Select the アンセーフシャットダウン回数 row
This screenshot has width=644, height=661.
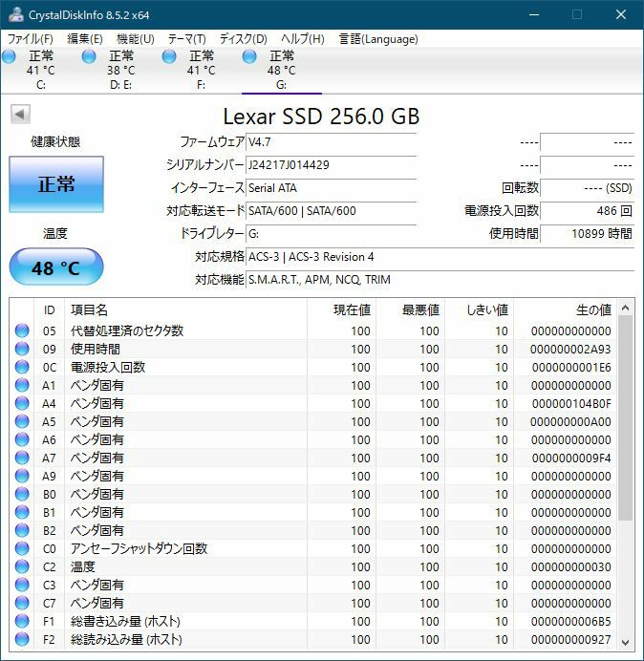[313, 548]
